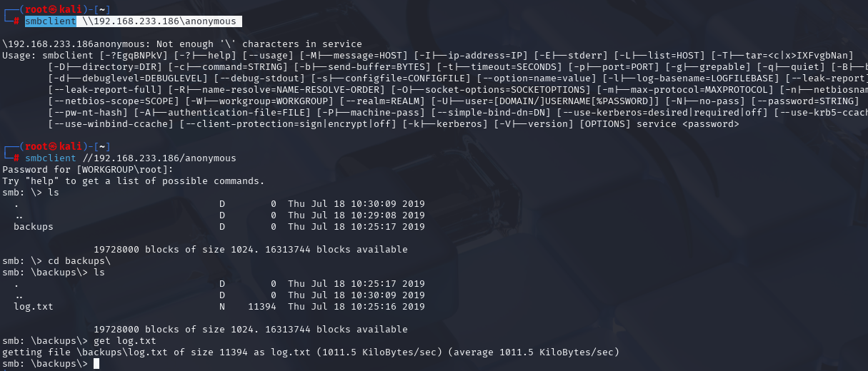This screenshot has height=371, width=868.
Task: Click the backups directory entry in listing
Action: click(x=34, y=227)
